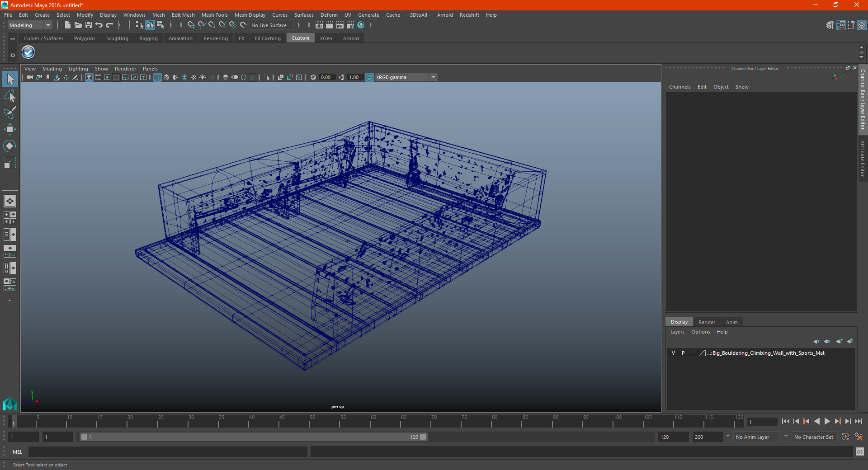Click Snap to points magnet icon
868x470 pixels.
click(212, 25)
